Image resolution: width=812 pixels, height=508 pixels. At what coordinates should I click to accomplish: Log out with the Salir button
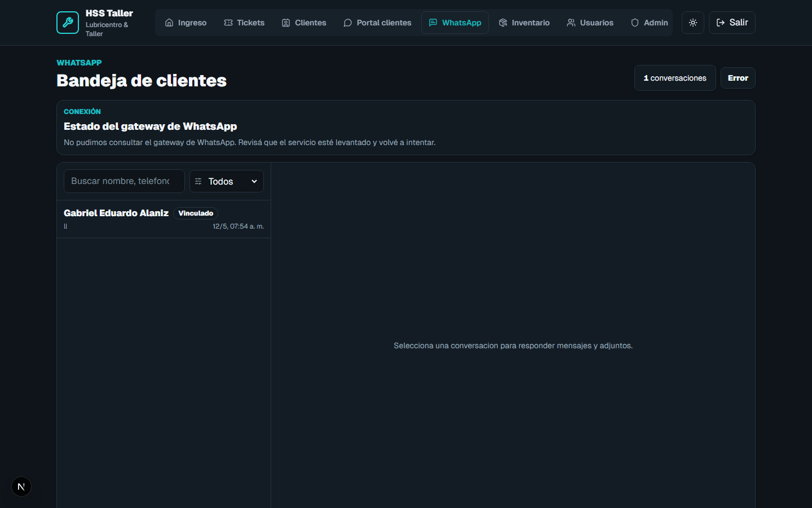(732, 23)
